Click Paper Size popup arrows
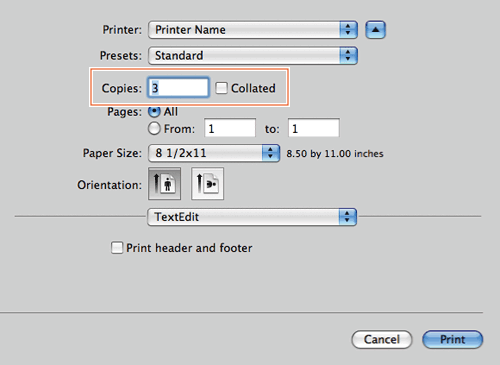500x365 pixels. coord(271,153)
